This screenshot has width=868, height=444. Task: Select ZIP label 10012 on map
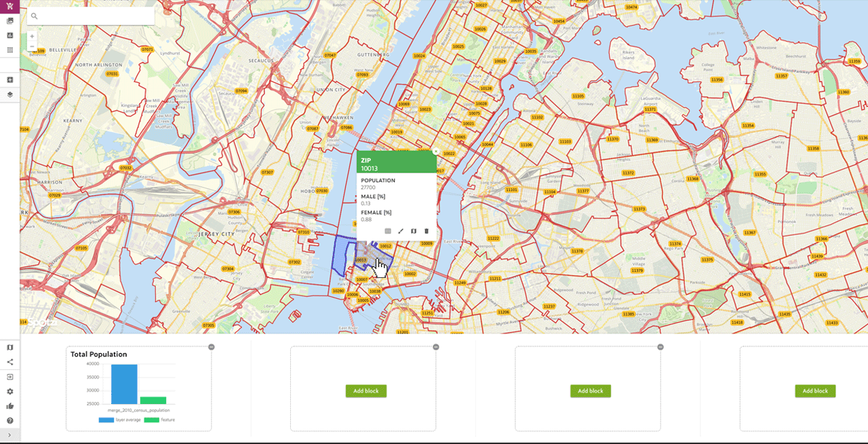click(x=386, y=246)
